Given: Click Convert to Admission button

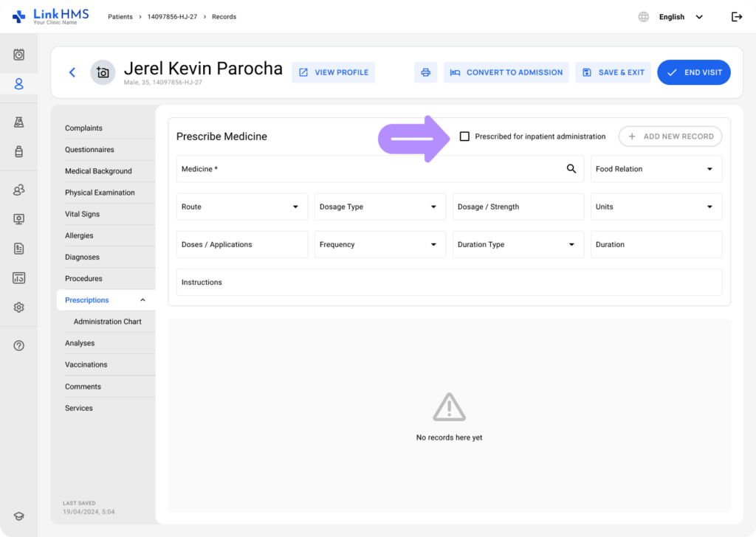Looking at the screenshot, I should (x=506, y=72).
